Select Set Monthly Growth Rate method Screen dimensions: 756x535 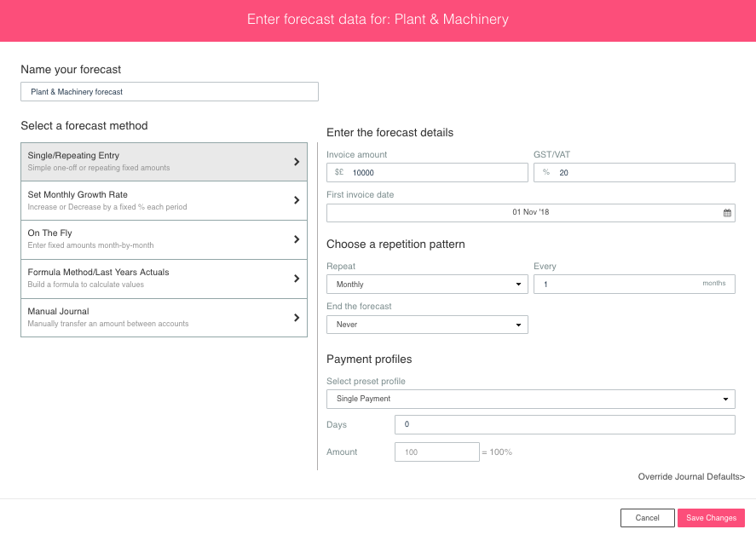point(164,200)
